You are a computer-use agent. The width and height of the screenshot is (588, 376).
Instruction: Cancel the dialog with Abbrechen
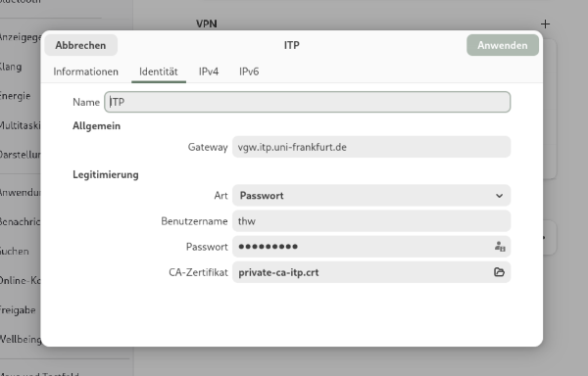(80, 45)
